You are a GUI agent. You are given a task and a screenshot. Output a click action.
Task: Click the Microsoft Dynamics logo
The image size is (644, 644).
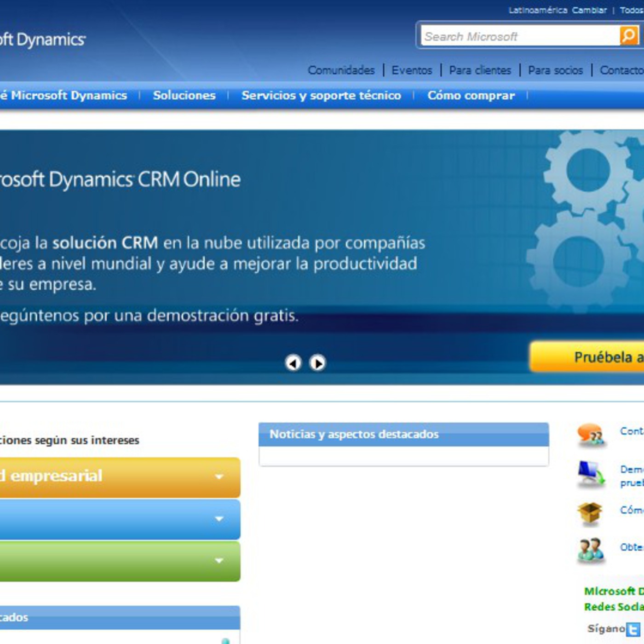[43, 40]
